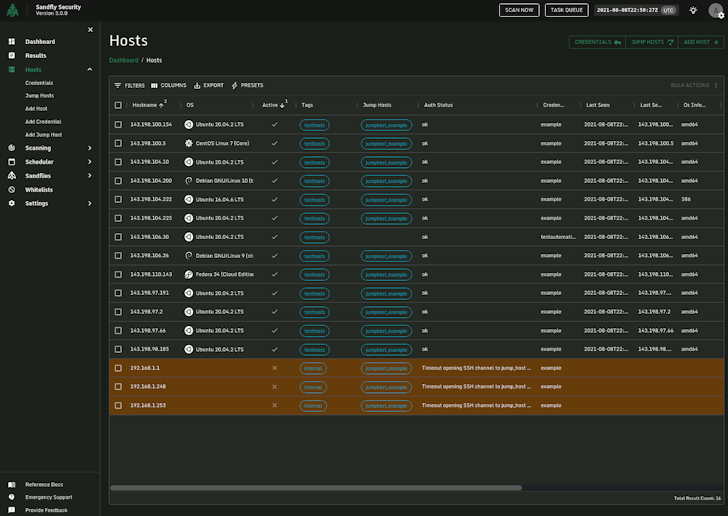728x516 pixels.
Task: Sort by the Active column header
Action: [x=270, y=105]
